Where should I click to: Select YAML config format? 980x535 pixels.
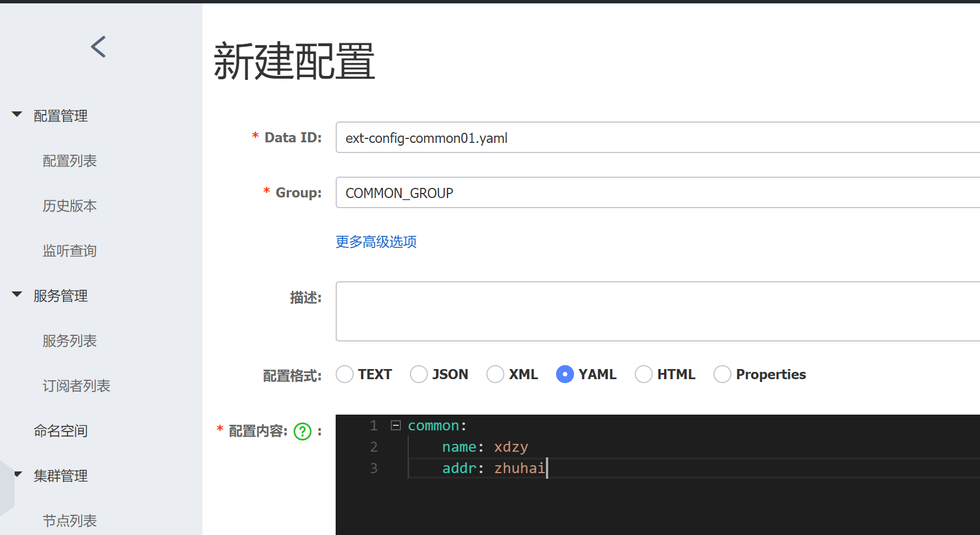(565, 374)
